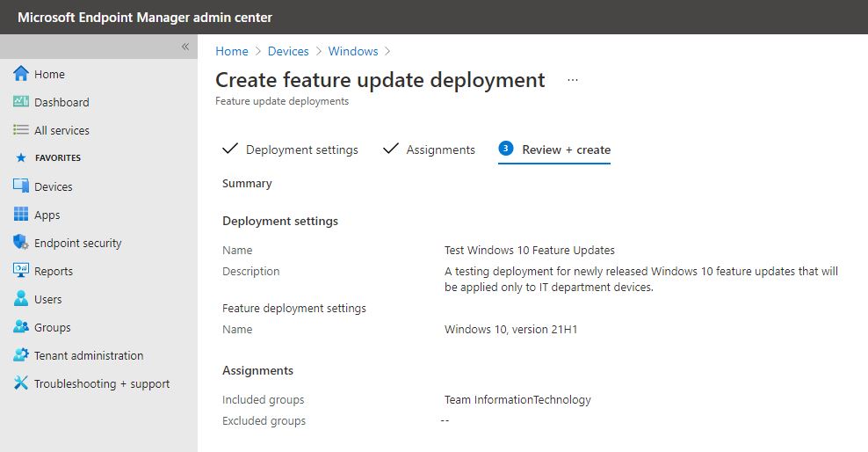Click the All services list icon

[x=21, y=129]
